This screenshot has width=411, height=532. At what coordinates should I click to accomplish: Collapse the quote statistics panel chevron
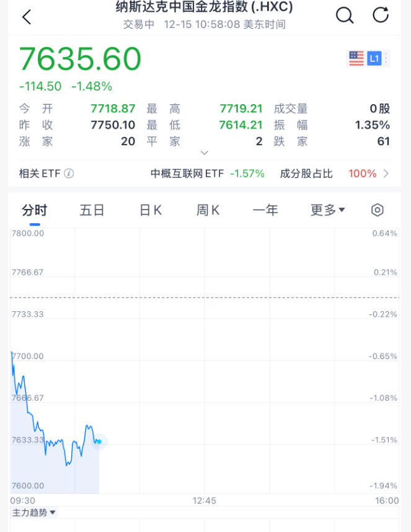point(205,153)
